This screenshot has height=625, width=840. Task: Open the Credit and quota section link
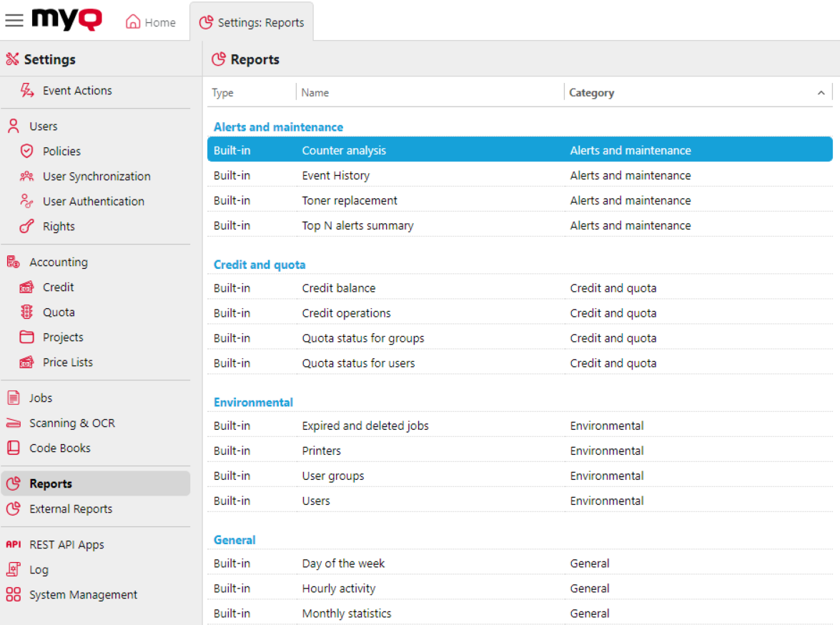pyautogui.click(x=259, y=264)
